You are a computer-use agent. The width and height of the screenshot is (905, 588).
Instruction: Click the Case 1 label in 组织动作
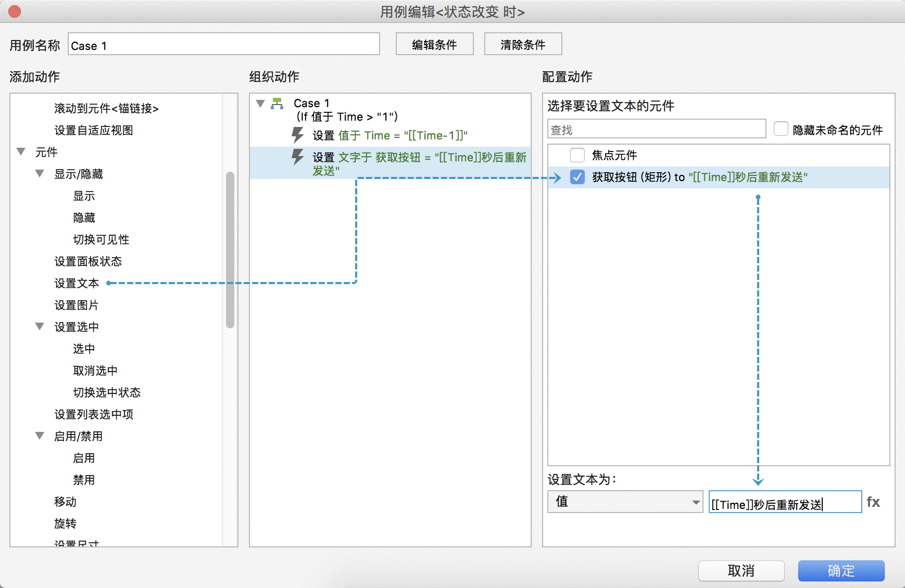[311, 103]
